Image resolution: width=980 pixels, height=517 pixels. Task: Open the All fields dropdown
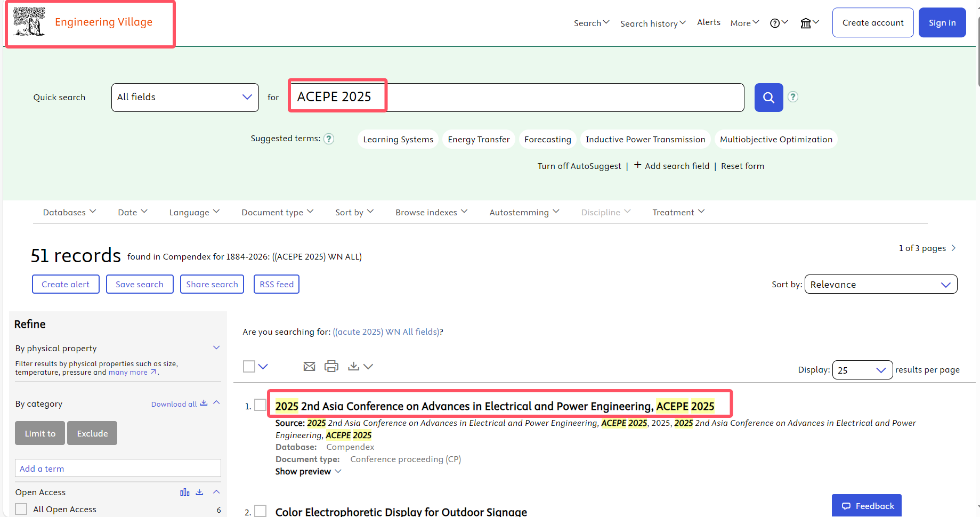[185, 98]
